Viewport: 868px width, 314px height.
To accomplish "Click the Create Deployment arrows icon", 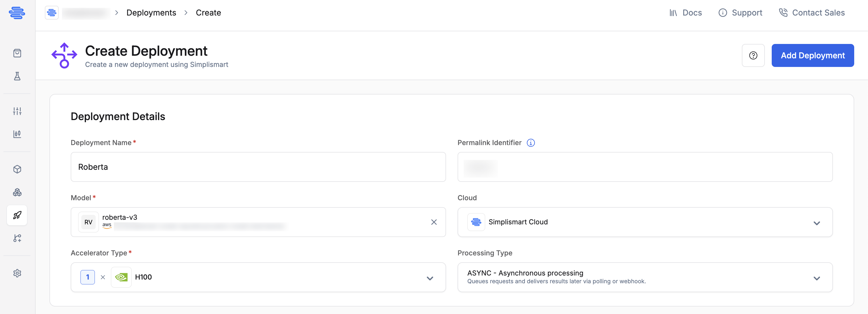I will [64, 56].
